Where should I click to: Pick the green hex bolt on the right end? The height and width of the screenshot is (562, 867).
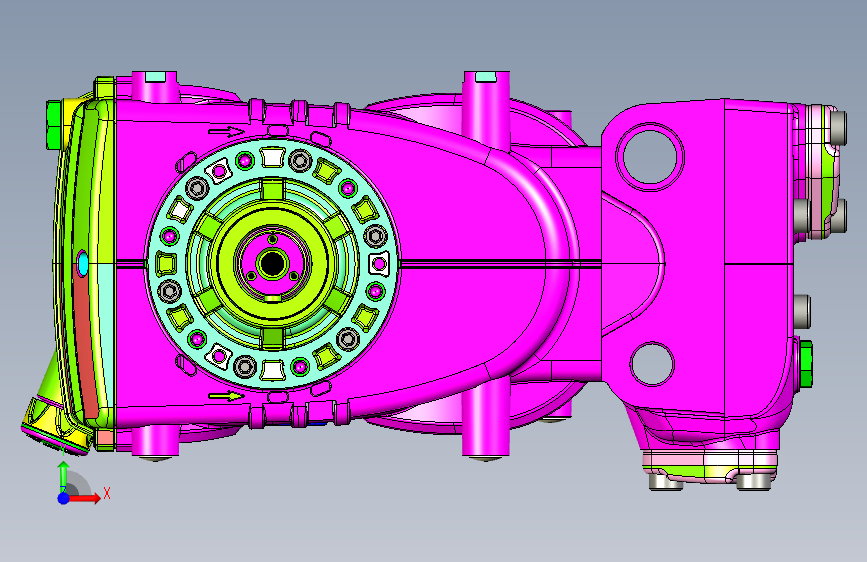click(805, 365)
